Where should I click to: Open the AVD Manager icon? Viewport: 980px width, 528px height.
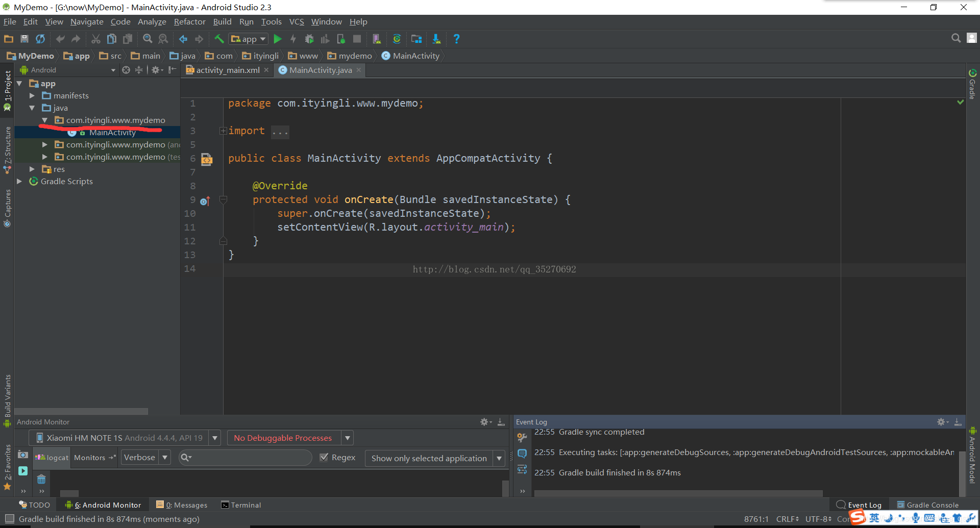pyautogui.click(x=377, y=39)
